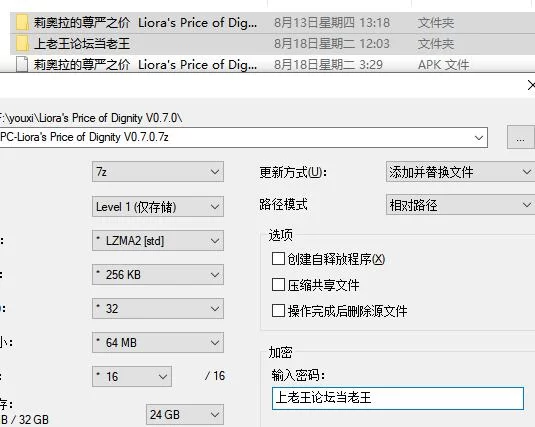Click 文件夹 type for 上老王论坛当老王 row

click(x=436, y=44)
